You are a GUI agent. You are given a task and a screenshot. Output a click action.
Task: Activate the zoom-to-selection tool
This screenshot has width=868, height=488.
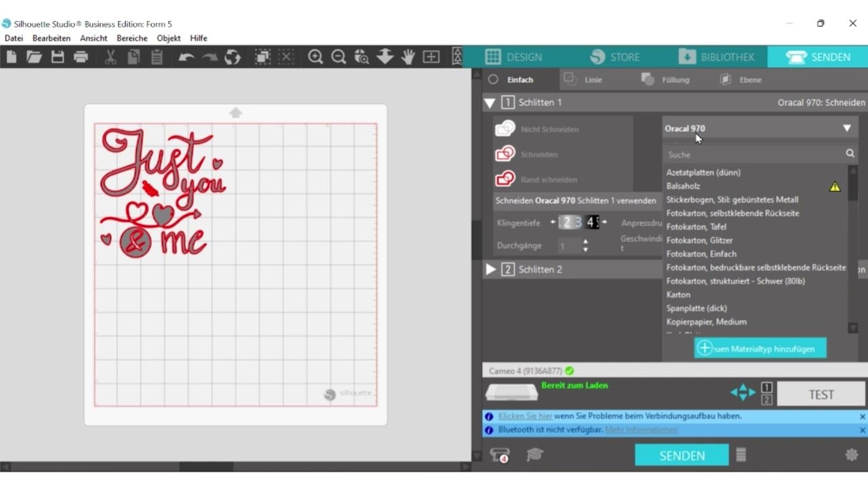point(361,57)
